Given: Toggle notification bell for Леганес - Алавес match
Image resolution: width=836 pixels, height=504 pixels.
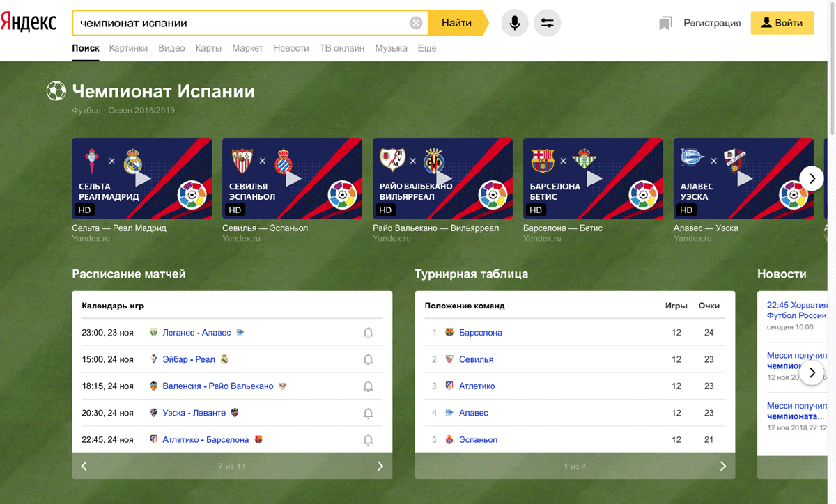Looking at the screenshot, I should point(369,333).
